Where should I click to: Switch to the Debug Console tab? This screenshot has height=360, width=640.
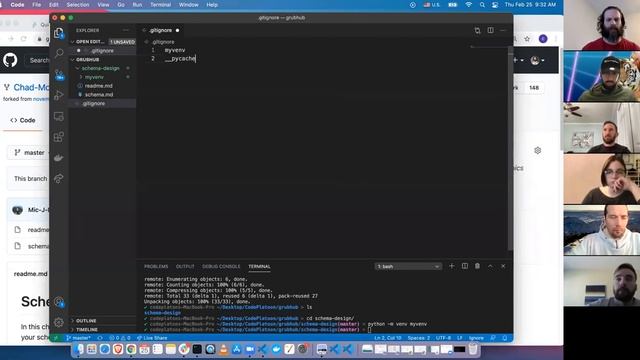click(x=221, y=267)
